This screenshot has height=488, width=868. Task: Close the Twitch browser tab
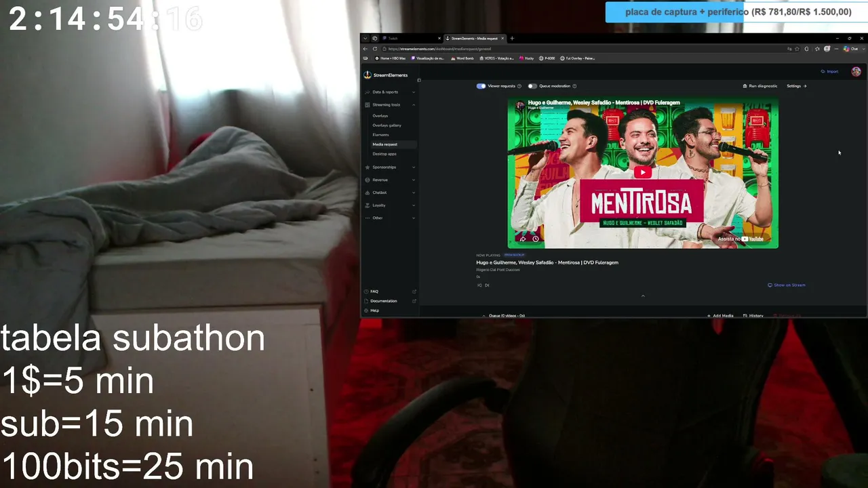pos(439,39)
